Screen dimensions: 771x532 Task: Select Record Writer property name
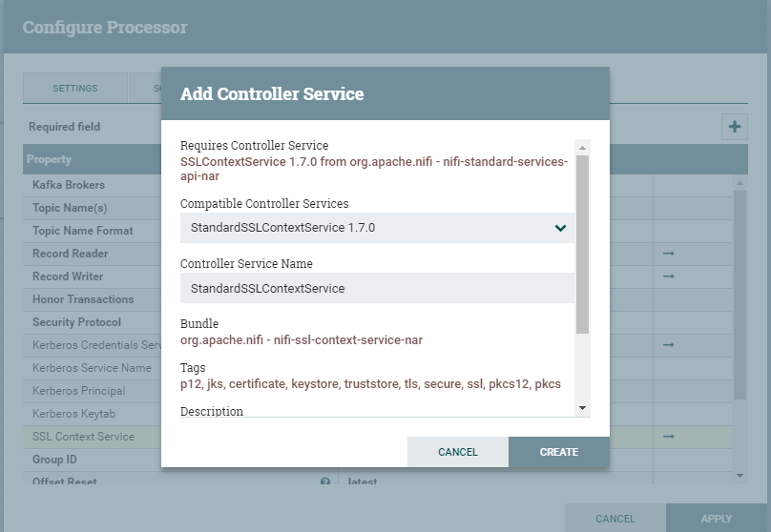pyautogui.click(x=68, y=276)
